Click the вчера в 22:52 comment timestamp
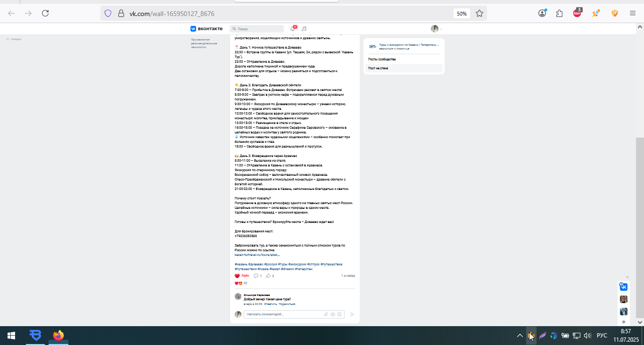This screenshot has height=345, width=644. tap(253, 304)
